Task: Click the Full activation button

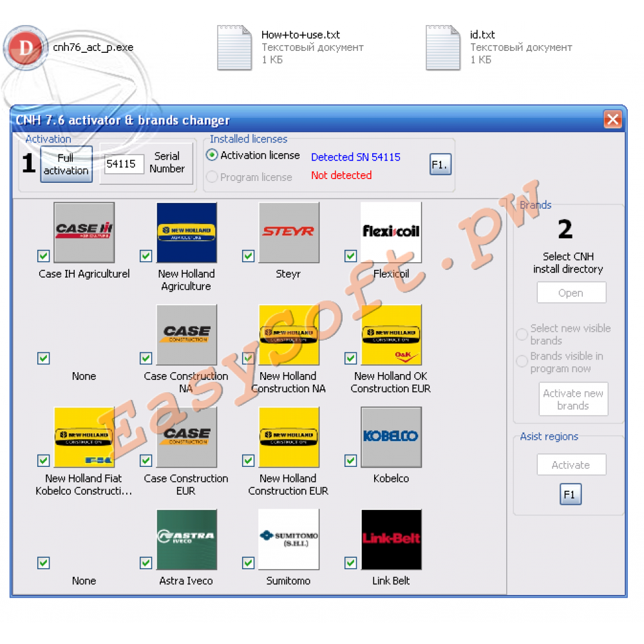Action: click(x=66, y=164)
